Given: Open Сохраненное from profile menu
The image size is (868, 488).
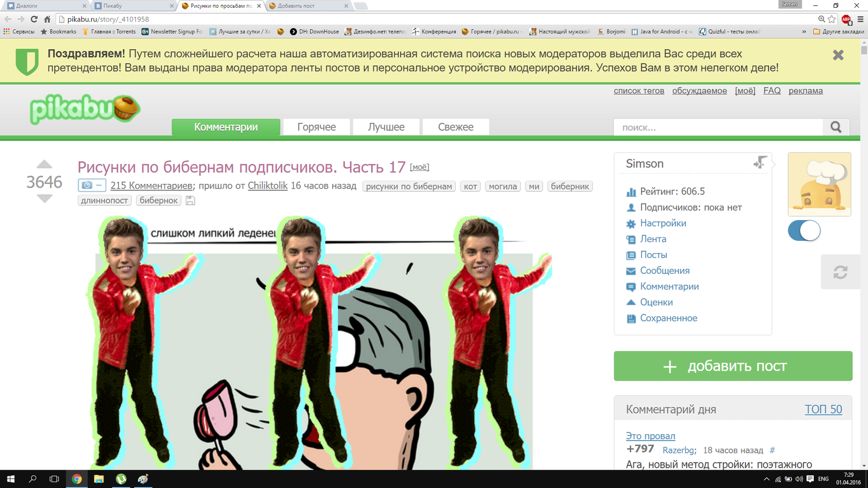Looking at the screenshot, I should point(668,318).
